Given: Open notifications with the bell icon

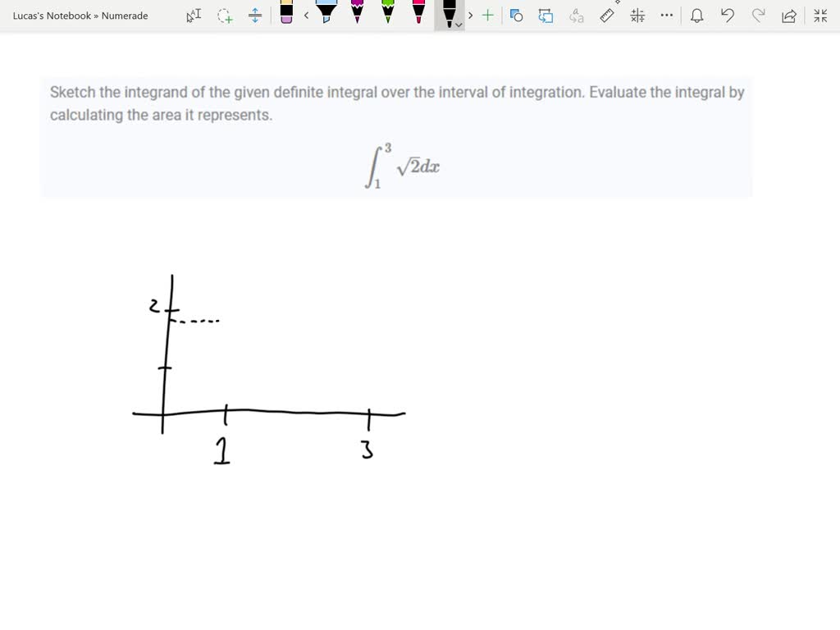Looking at the screenshot, I should [x=697, y=15].
